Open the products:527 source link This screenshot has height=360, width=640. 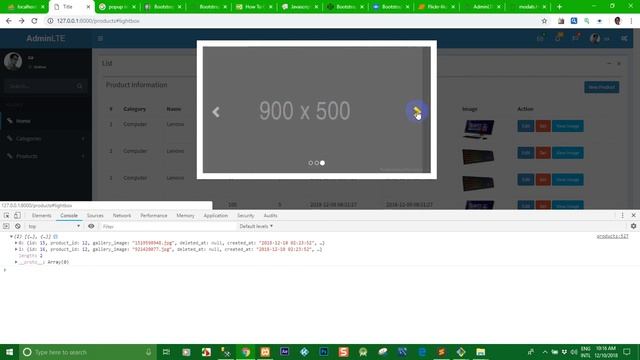tap(612, 236)
